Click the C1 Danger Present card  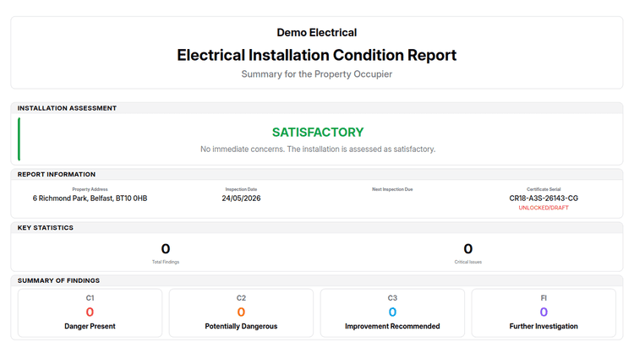[x=90, y=312]
